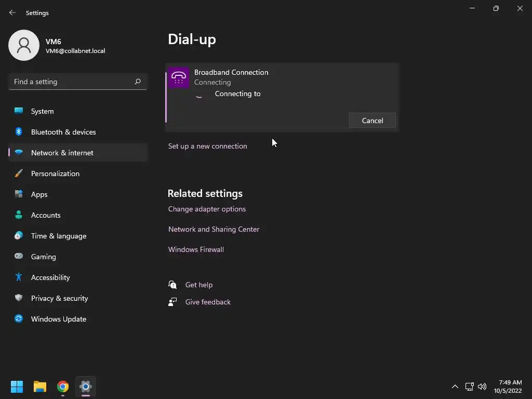Click the Windows Firewall link
The height and width of the screenshot is (399, 532).
point(196,249)
